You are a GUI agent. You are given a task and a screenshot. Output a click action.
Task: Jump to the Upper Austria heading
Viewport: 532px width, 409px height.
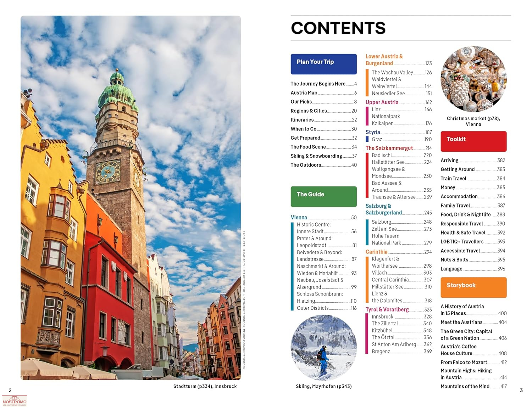pyautogui.click(x=382, y=102)
